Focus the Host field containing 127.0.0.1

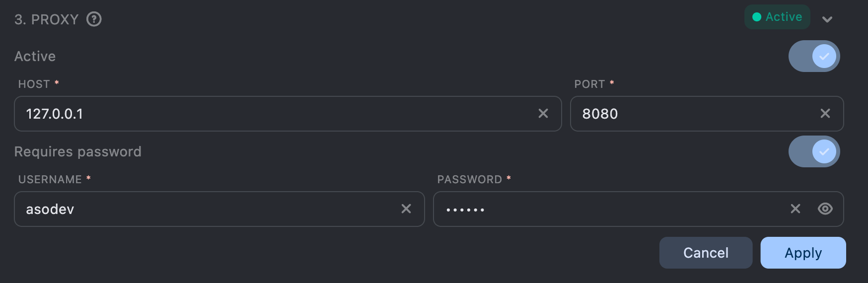pyautogui.click(x=288, y=114)
